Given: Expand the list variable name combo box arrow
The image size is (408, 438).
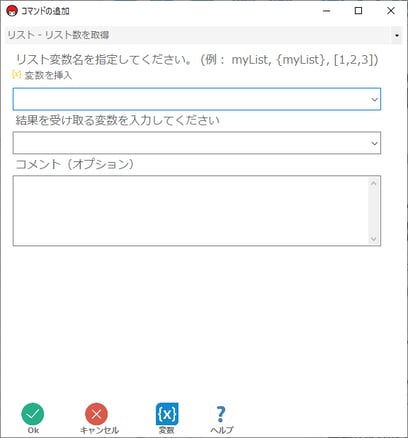Looking at the screenshot, I should point(374,99).
